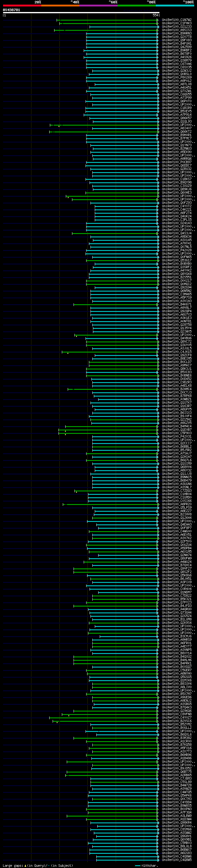Viewport: 197px width, 868px height.
Task: Click the cyan ~100% legend bar
Action: tap(175, 6)
